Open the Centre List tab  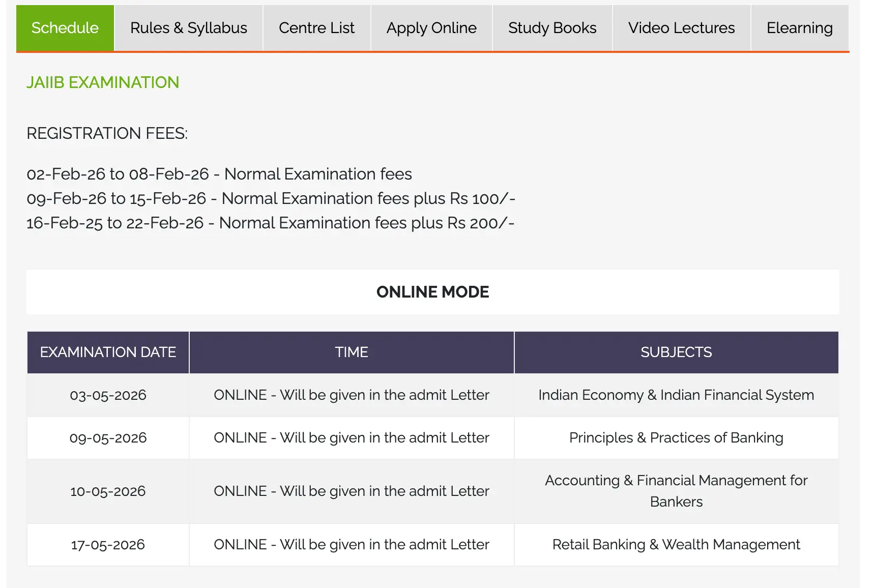pos(316,28)
